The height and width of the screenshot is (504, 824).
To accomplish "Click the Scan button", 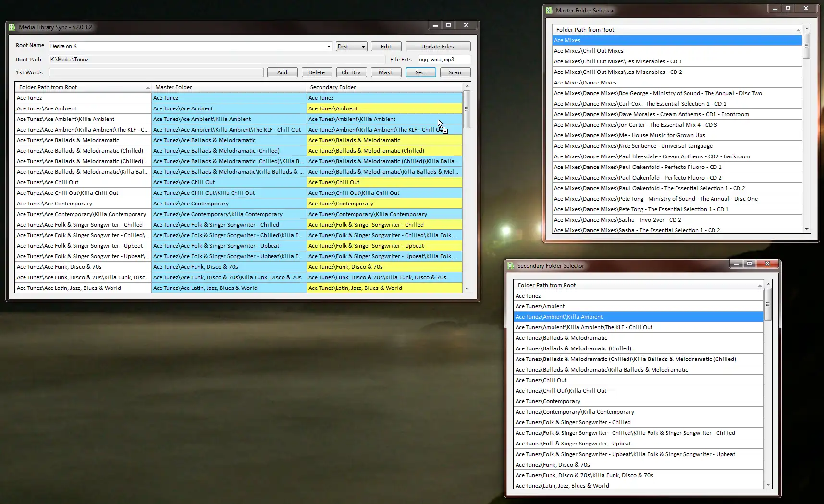I will (455, 72).
